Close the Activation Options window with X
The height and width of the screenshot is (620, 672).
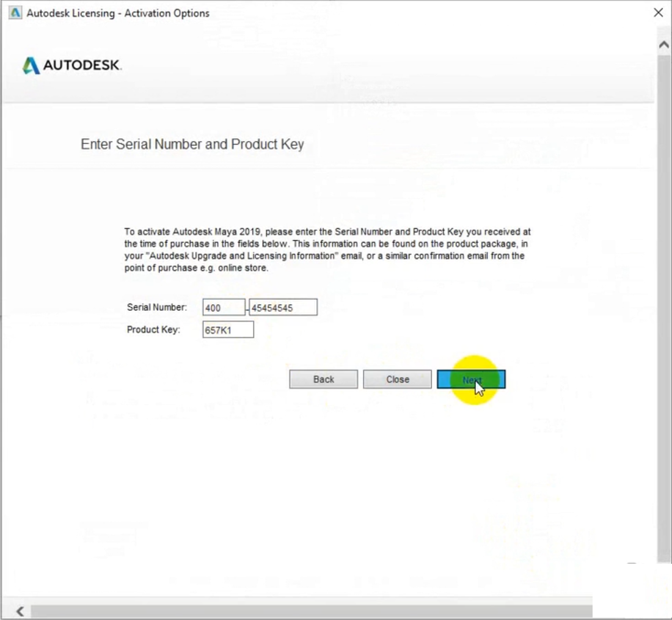(x=658, y=13)
